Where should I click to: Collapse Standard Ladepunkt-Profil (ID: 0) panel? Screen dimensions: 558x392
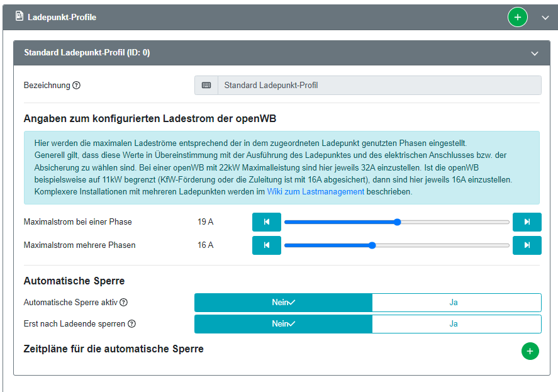(x=535, y=53)
